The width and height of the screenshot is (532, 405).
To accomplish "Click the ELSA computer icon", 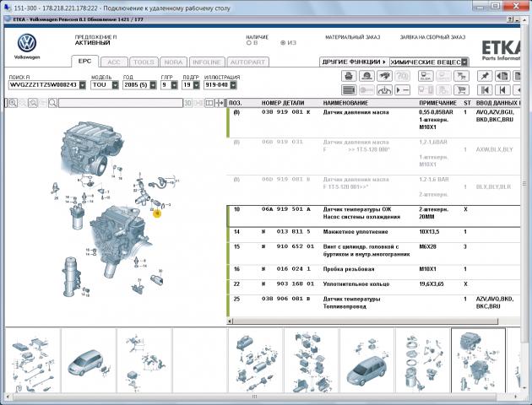I will [x=426, y=76].
